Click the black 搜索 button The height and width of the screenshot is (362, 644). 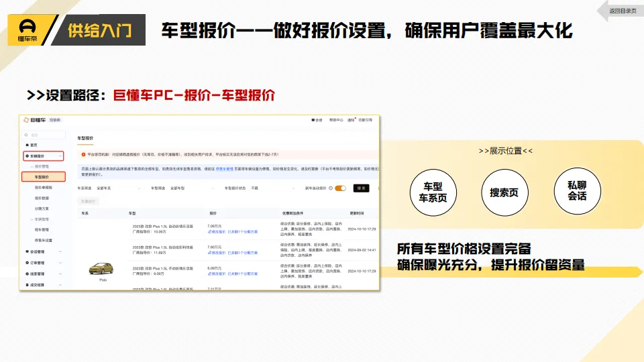click(361, 188)
